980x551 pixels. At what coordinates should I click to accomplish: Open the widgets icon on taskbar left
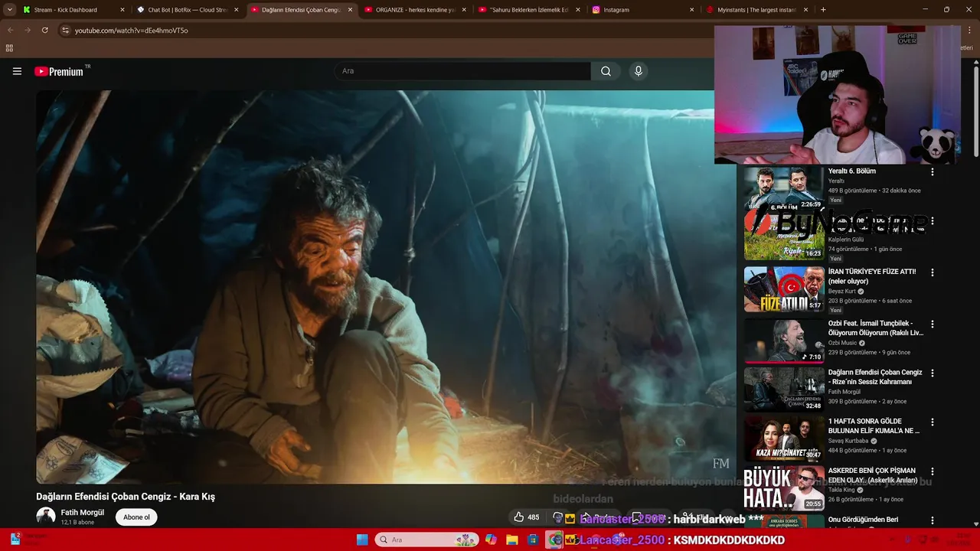point(15,540)
